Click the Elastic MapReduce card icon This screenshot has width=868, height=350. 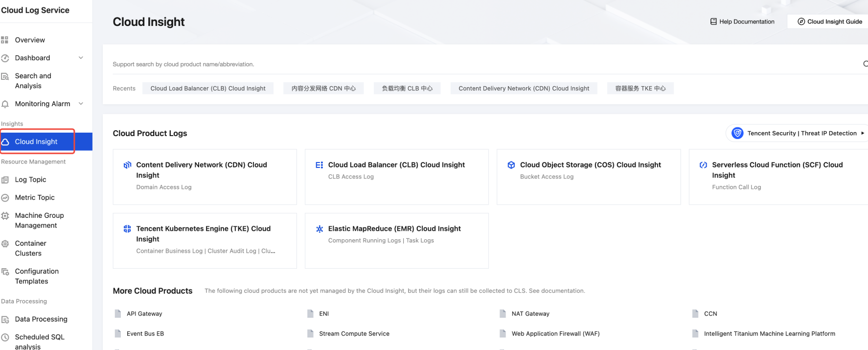(319, 229)
